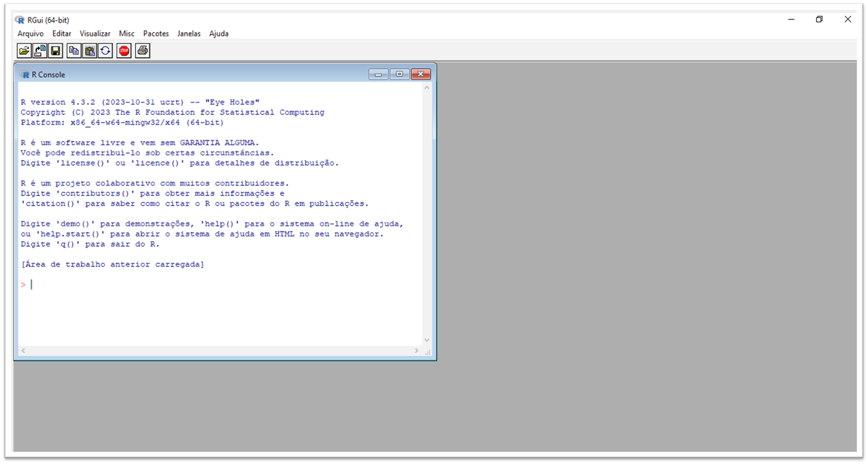
Task: Click the 'RGui (64-bit)' title text
Action: (48, 20)
